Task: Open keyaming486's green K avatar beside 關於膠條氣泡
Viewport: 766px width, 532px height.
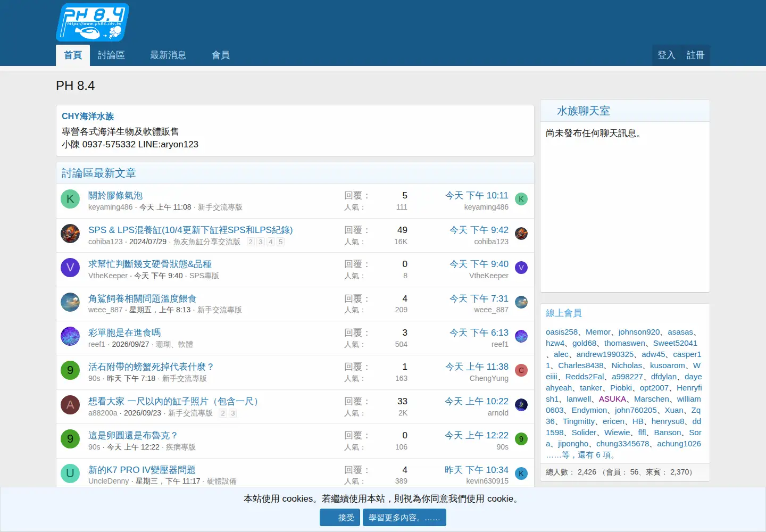Action: point(70,199)
